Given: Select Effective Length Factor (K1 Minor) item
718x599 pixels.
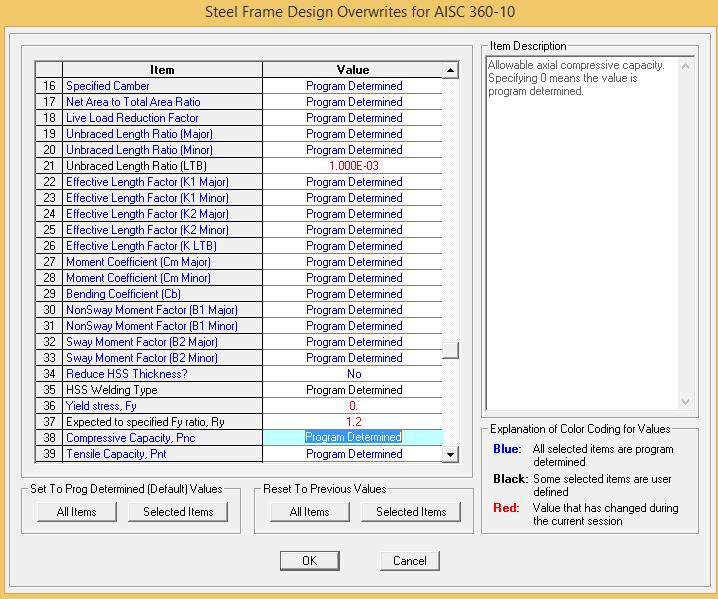Looking at the screenshot, I should [162, 198].
